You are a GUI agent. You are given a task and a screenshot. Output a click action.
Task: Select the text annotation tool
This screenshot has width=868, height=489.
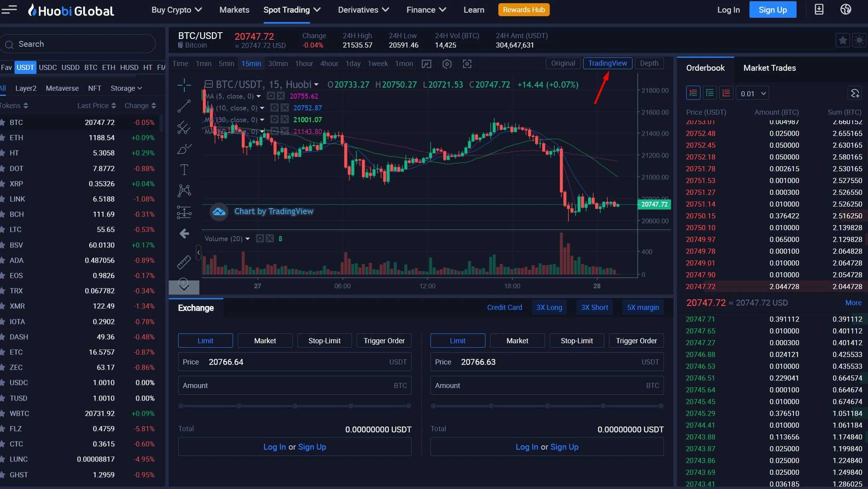(184, 170)
